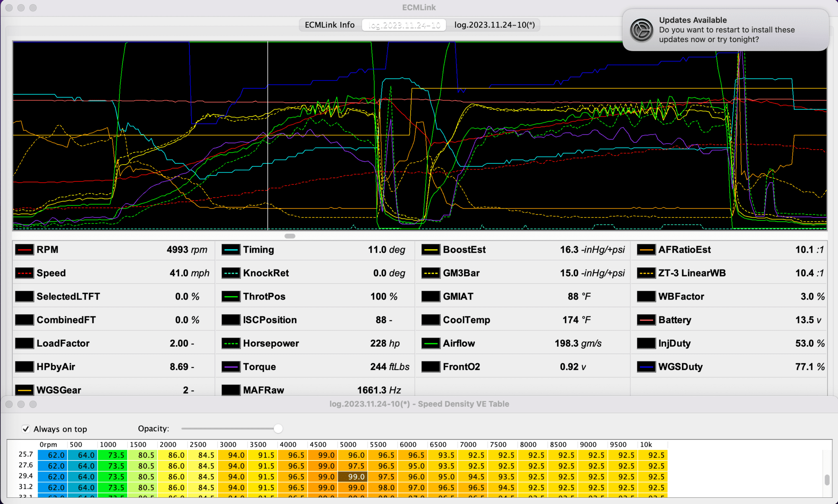
Task: Click the FrontO2 color swatch
Action: tap(431, 367)
